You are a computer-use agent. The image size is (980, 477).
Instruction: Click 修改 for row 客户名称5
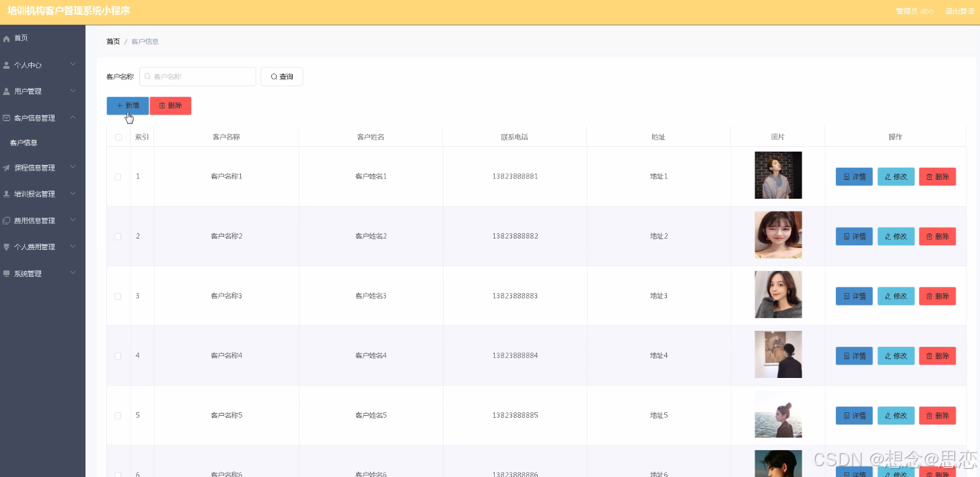coord(896,416)
